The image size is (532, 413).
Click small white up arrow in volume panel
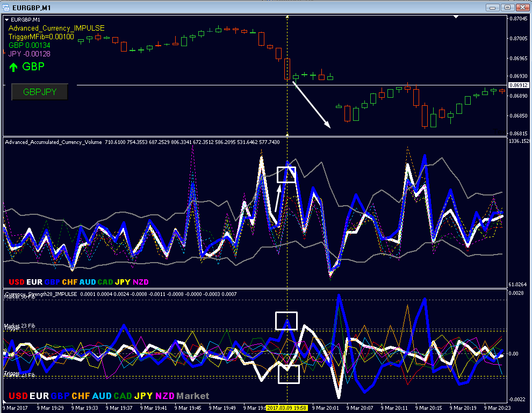coord(278,198)
